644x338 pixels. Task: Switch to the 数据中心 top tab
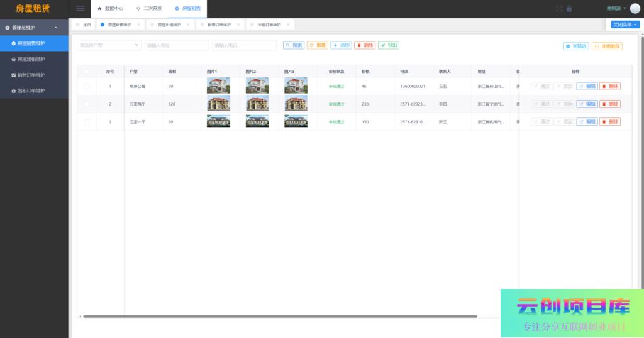[110, 9]
